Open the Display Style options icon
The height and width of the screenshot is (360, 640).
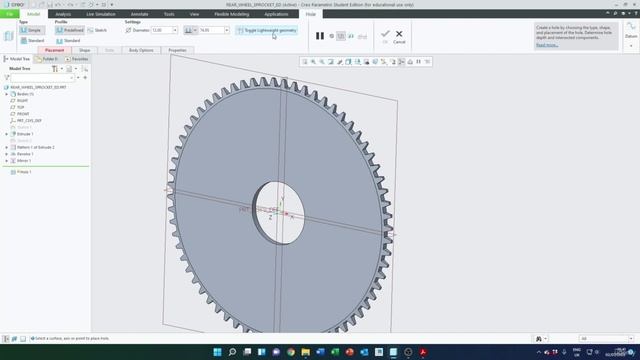pos(349,62)
